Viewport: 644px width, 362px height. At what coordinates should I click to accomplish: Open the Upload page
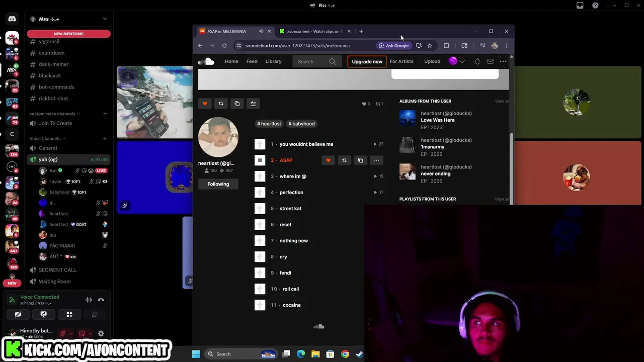click(x=432, y=61)
